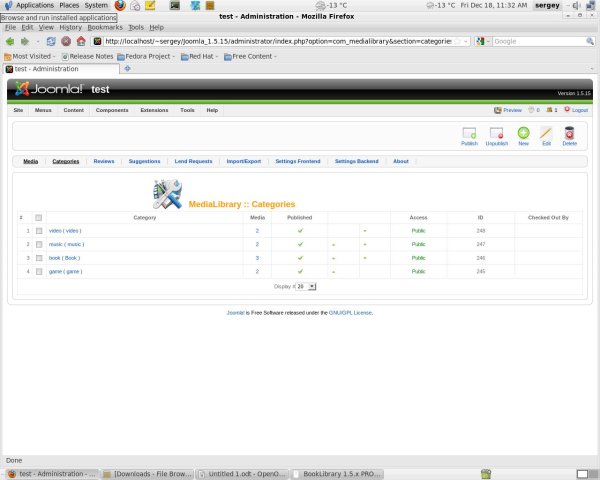Reload the page with the reload icon
Viewport: 600px width, 480px height.
[51, 41]
